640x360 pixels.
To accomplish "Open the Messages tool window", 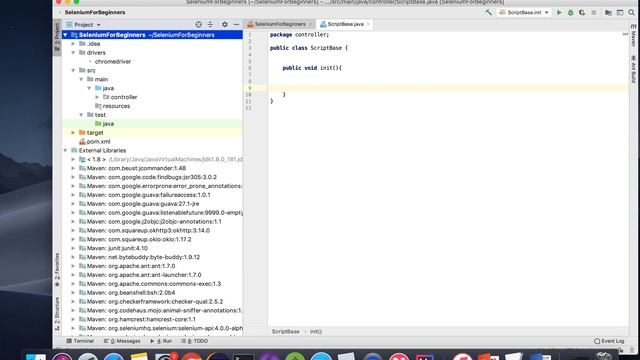I will tap(122, 341).
